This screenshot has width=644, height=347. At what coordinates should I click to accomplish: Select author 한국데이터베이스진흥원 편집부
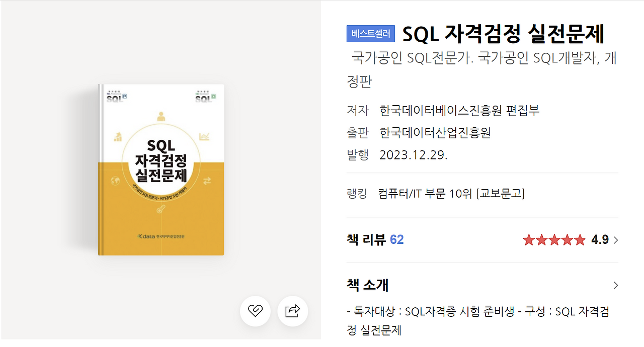click(460, 110)
